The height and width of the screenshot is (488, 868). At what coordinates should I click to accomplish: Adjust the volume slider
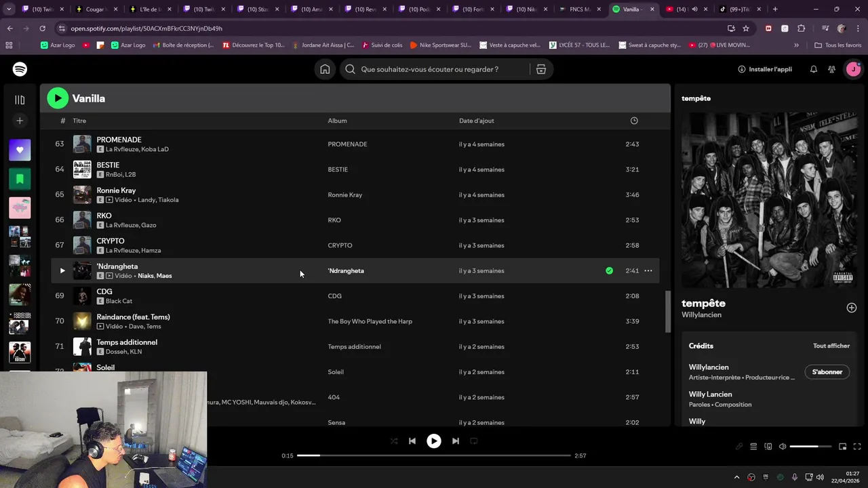[x=810, y=447]
